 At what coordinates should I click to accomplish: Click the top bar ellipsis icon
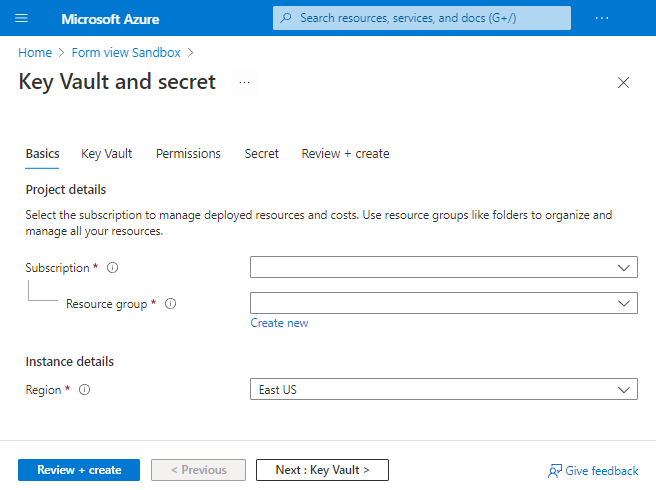click(601, 18)
